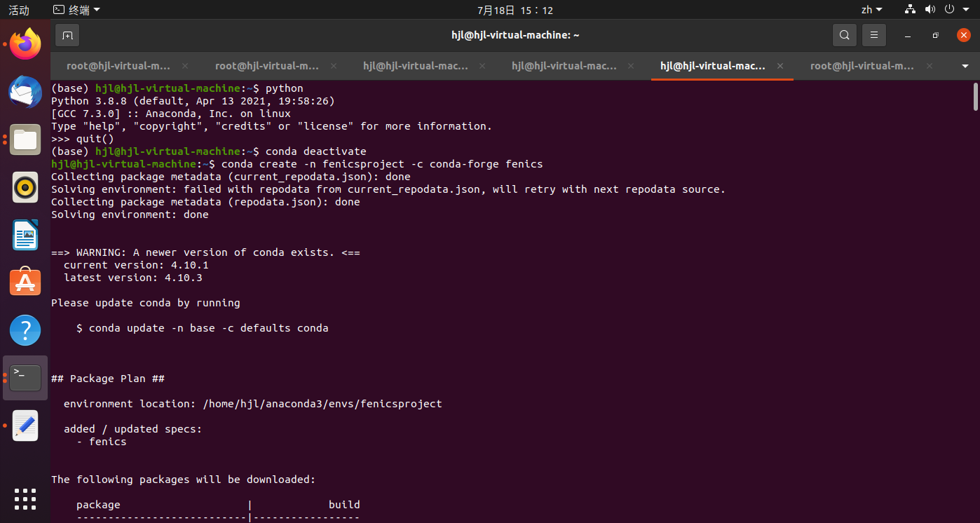Screen dimensions: 980x523
Task: Close the active hjl@hjl-virtual-mac tab
Action: [x=780, y=65]
